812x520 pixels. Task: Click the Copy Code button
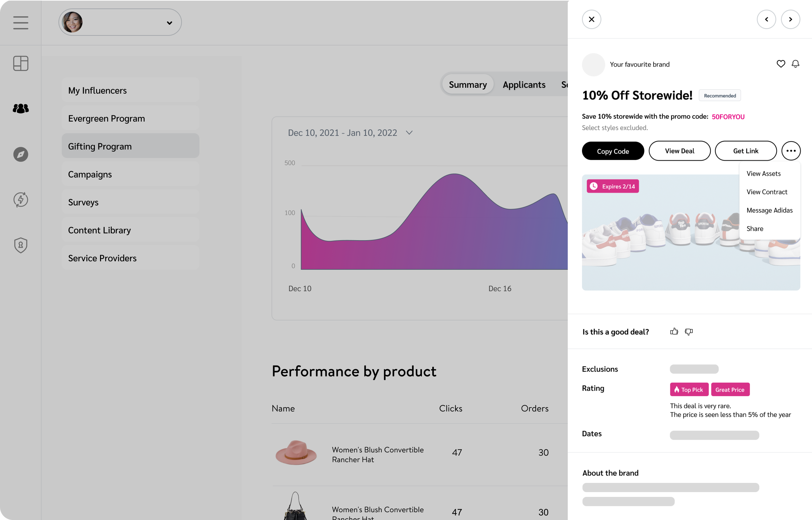(x=613, y=151)
